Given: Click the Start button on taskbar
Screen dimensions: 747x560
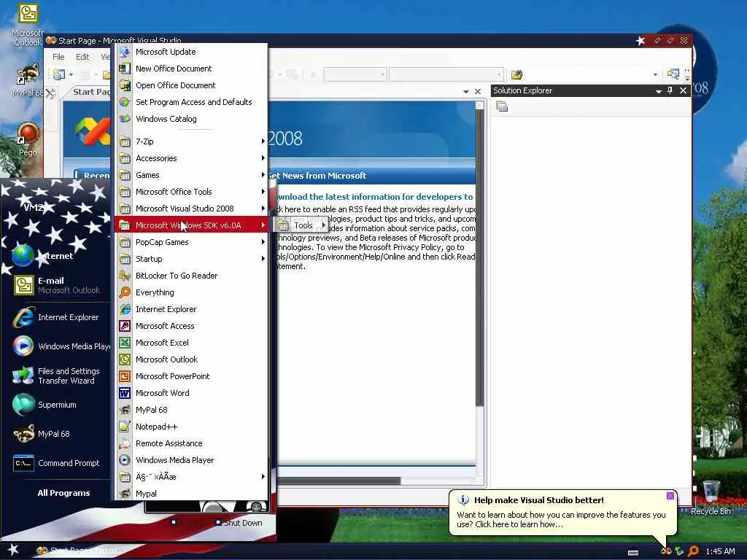Looking at the screenshot, I should [13, 550].
